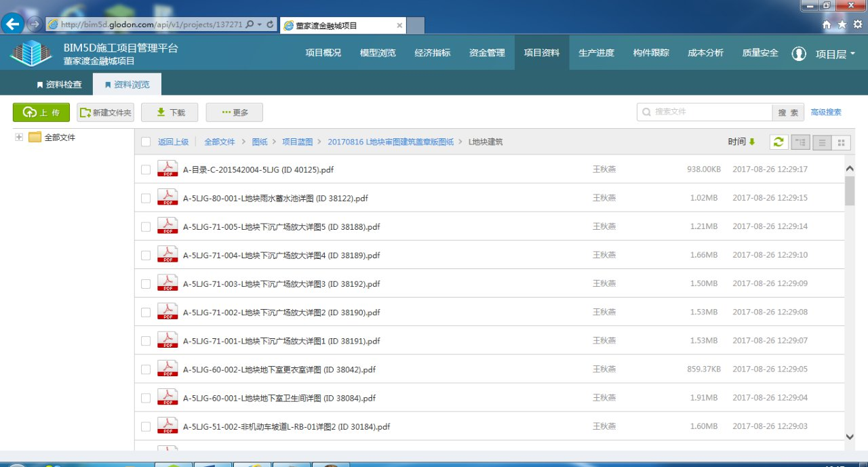Open the 项目层 dropdown menu
This screenshot has width=868, height=467.
pyautogui.click(x=835, y=54)
